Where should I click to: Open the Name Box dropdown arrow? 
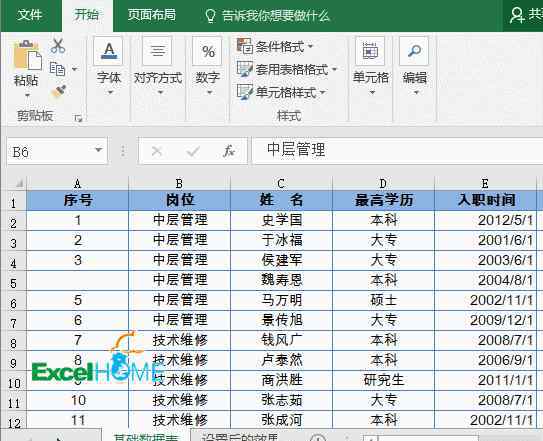(99, 150)
